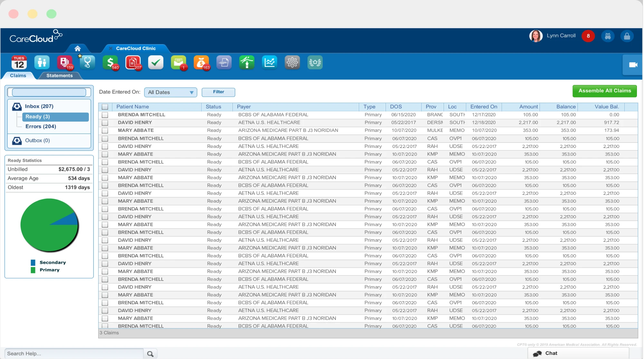Open the lock icon near Lynn Carroll

tap(627, 36)
